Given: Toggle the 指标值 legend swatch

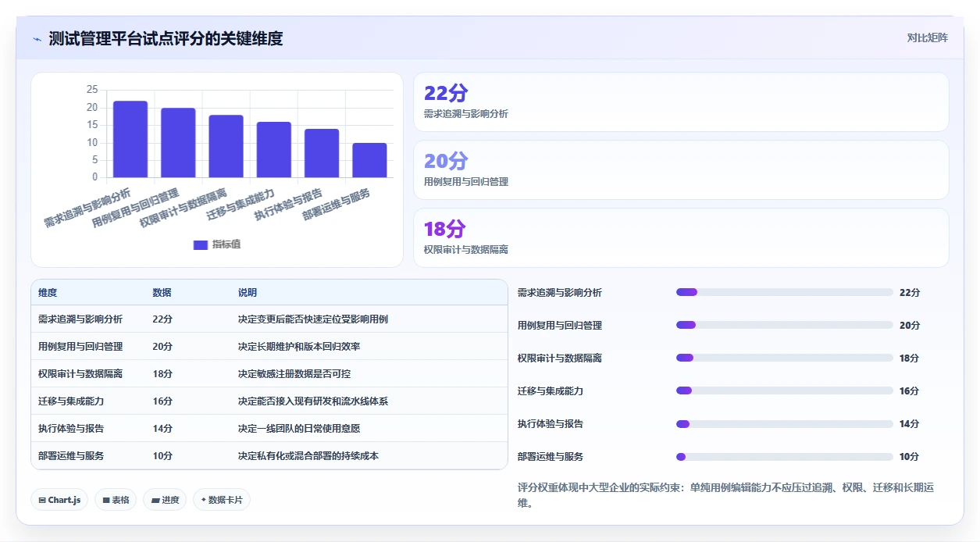Looking at the screenshot, I should tap(200, 244).
